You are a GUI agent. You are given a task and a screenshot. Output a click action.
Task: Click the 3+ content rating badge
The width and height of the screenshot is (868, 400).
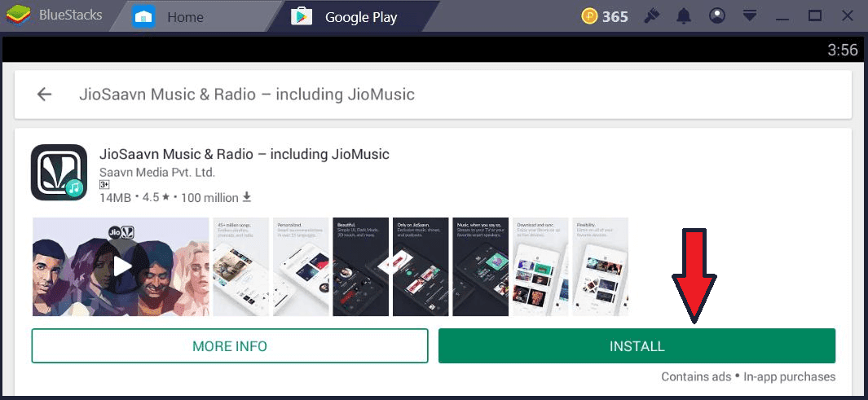(104, 184)
